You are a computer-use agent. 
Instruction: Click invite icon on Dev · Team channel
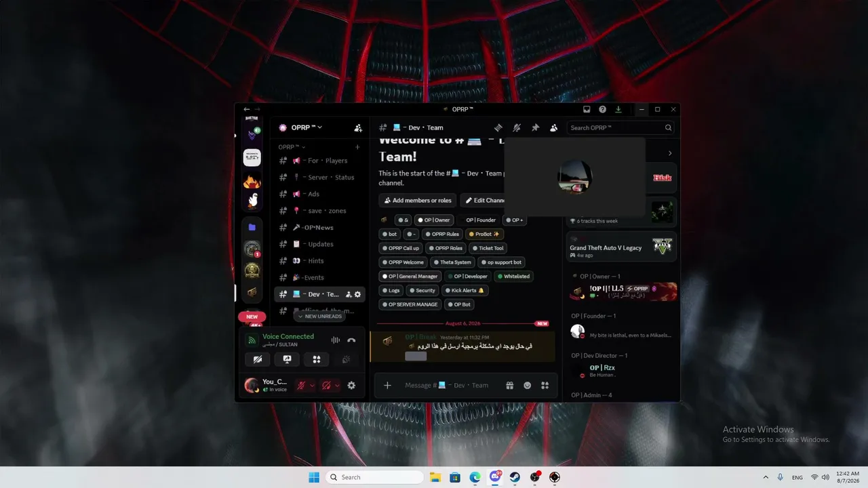tap(349, 294)
